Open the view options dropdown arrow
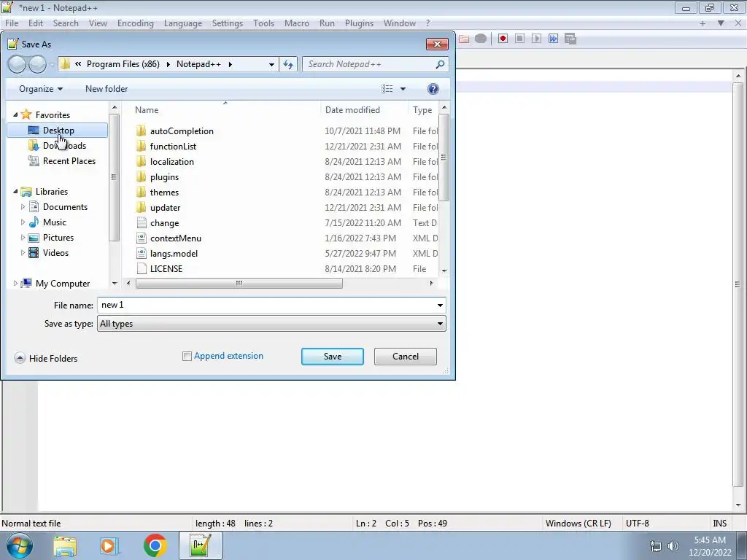This screenshot has height=560, width=747. pos(403,89)
